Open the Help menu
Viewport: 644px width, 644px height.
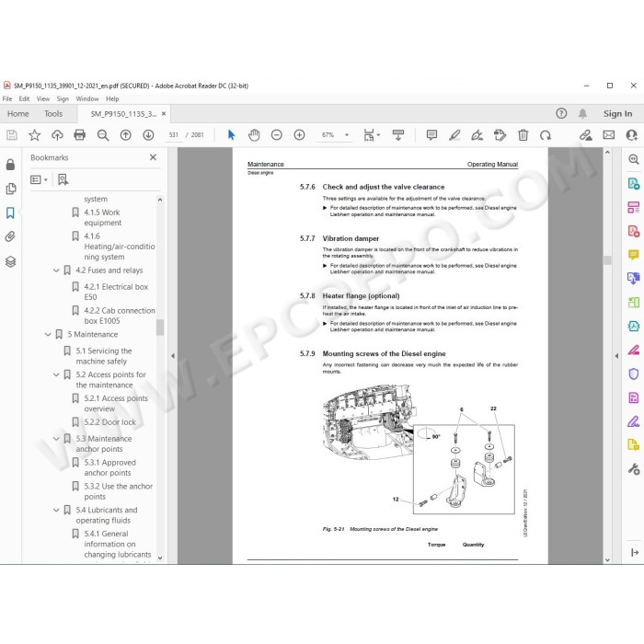(x=112, y=98)
